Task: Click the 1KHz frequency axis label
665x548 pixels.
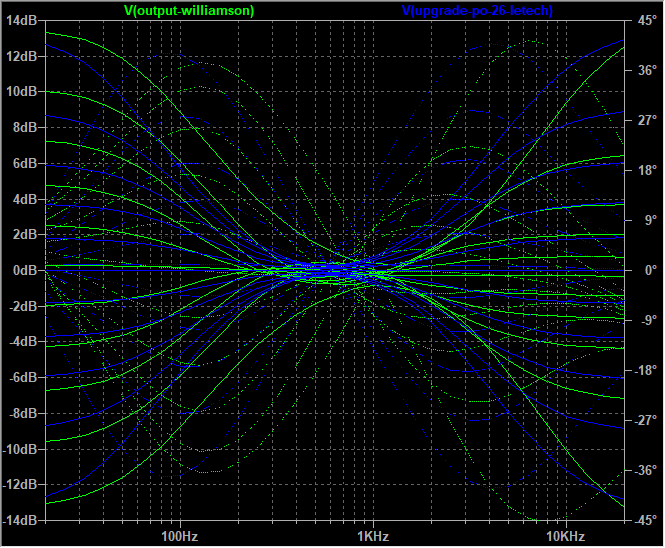Action: 373,536
